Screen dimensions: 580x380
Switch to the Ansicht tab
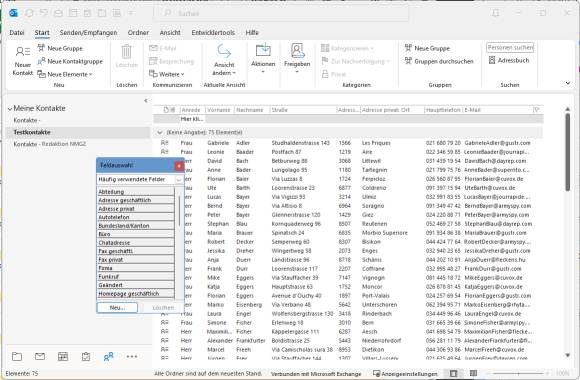click(170, 33)
